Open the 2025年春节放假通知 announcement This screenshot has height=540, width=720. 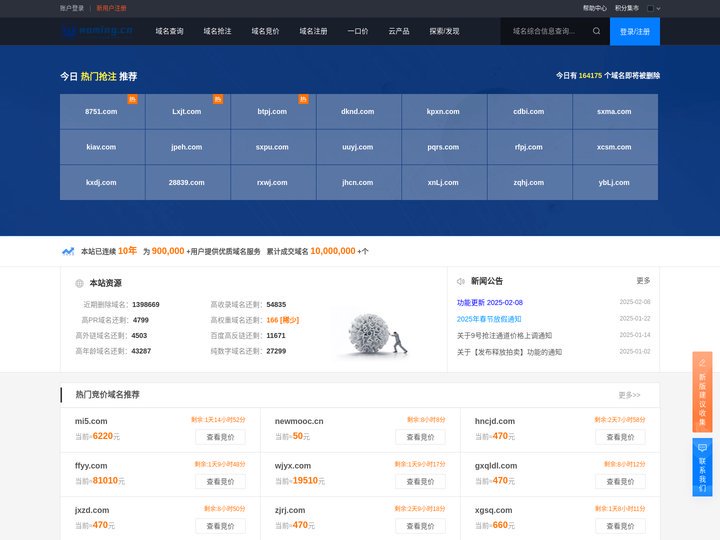(x=489, y=319)
